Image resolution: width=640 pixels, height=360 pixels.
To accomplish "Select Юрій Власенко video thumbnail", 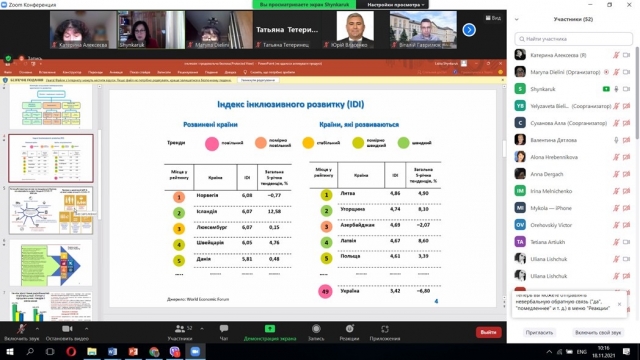I will pyautogui.click(x=355, y=30).
